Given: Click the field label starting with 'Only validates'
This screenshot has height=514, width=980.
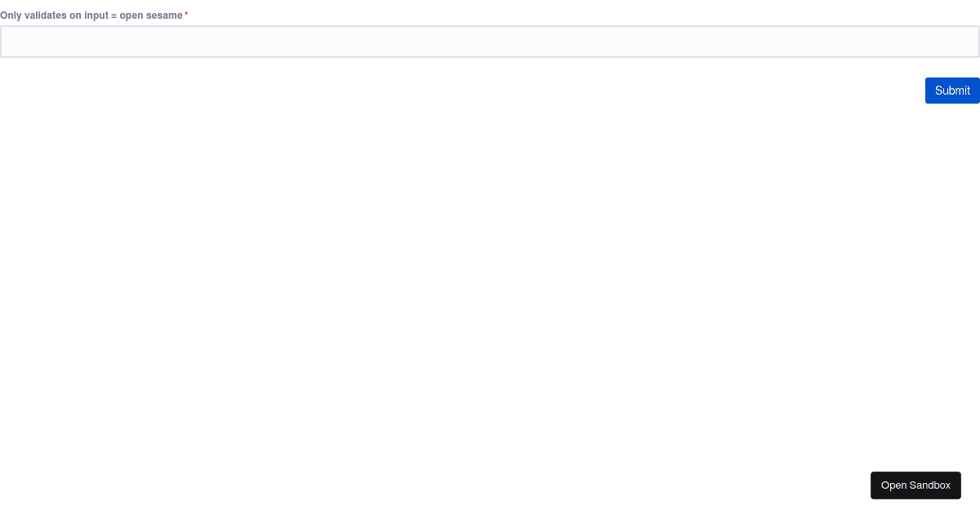Looking at the screenshot, I should (x=91, y=16).
